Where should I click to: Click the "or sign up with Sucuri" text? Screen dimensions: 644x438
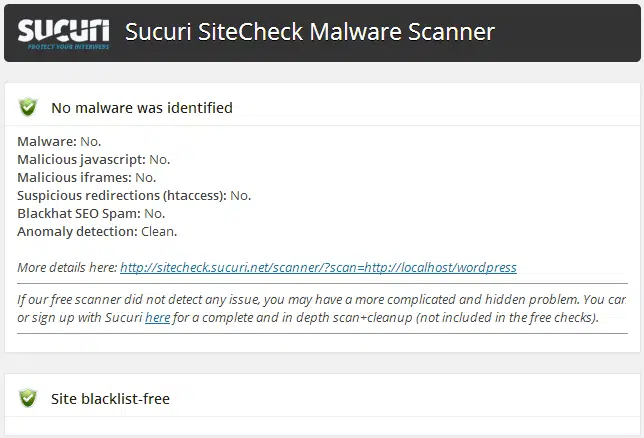click(80, 318)
